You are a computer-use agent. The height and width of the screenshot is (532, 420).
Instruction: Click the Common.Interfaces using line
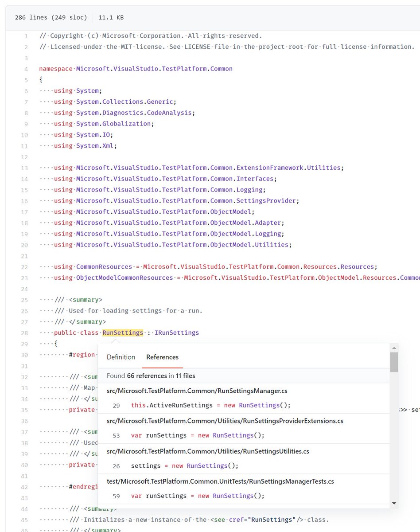click(x=165, y=179)
